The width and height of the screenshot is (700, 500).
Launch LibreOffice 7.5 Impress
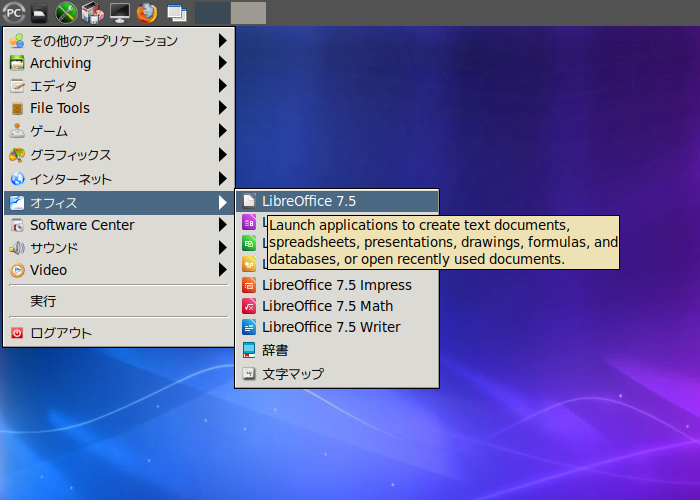coord(337,285)
